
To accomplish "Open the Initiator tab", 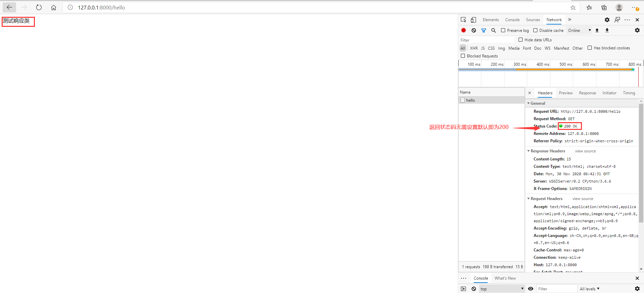I will point(609,93).
